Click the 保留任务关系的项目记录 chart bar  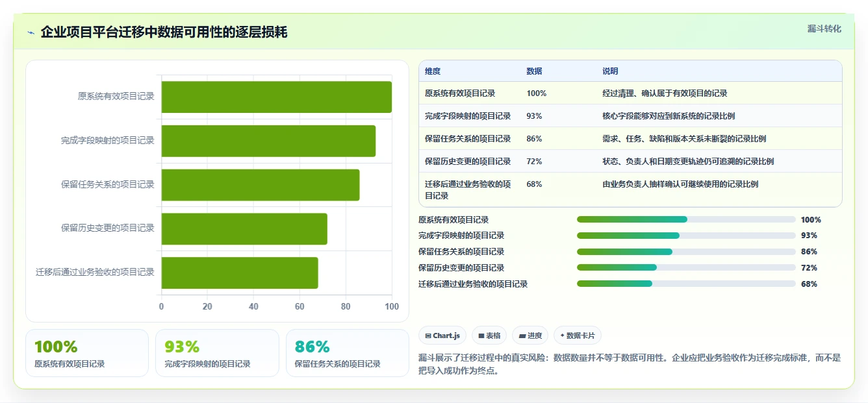(261, 185)
